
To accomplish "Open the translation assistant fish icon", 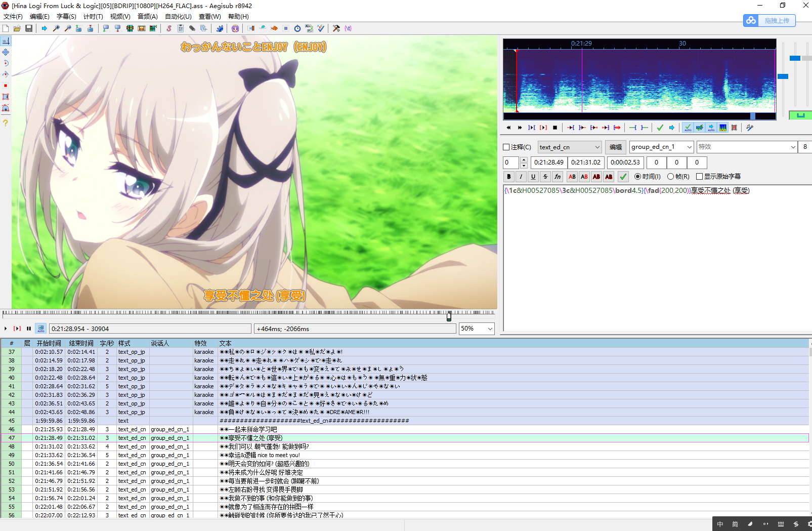I will point(274,28).
